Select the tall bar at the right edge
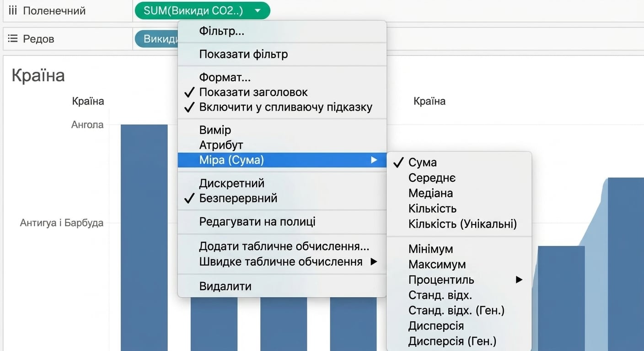 click(x=626, y=264)
